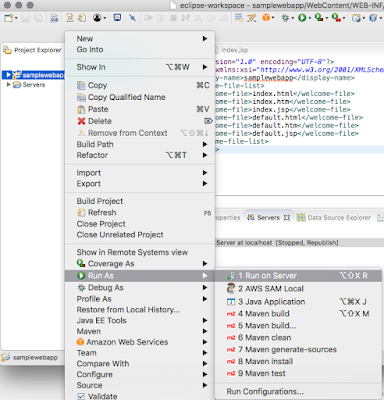Open the Run As submenu entry
Viewport: 384px width, 400px height.
click(140, 276)
